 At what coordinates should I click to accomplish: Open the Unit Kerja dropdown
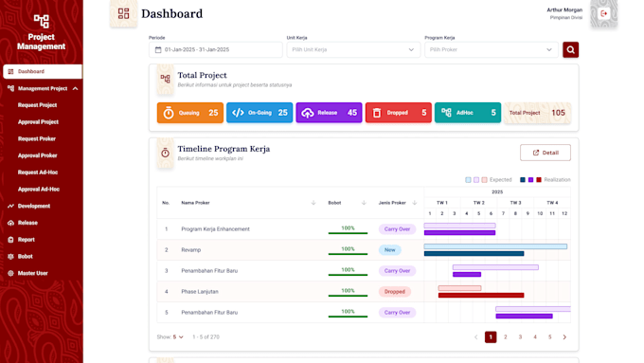tap(353, 49)
